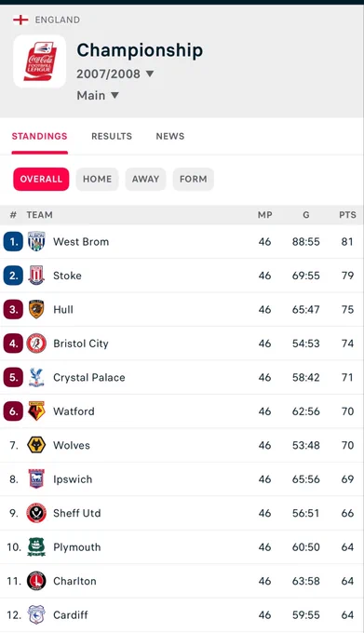
Task: Click the West Brom club crest
Action: click(36, 241)
